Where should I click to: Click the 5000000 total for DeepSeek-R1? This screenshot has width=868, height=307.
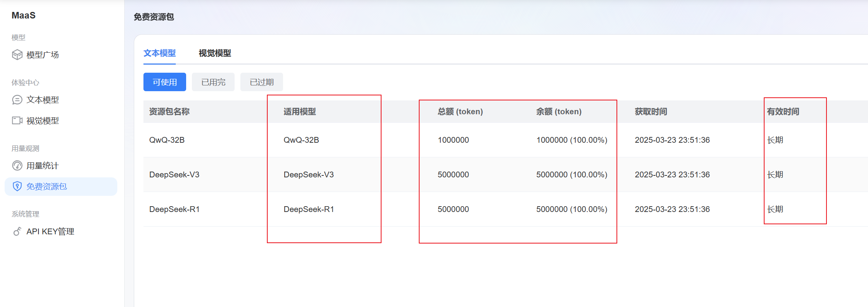[453, 209]
